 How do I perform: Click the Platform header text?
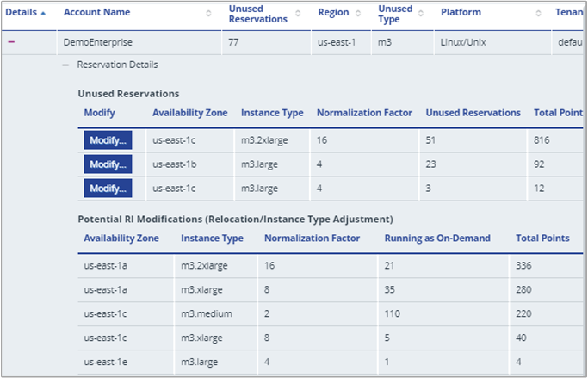coord(461,12)
